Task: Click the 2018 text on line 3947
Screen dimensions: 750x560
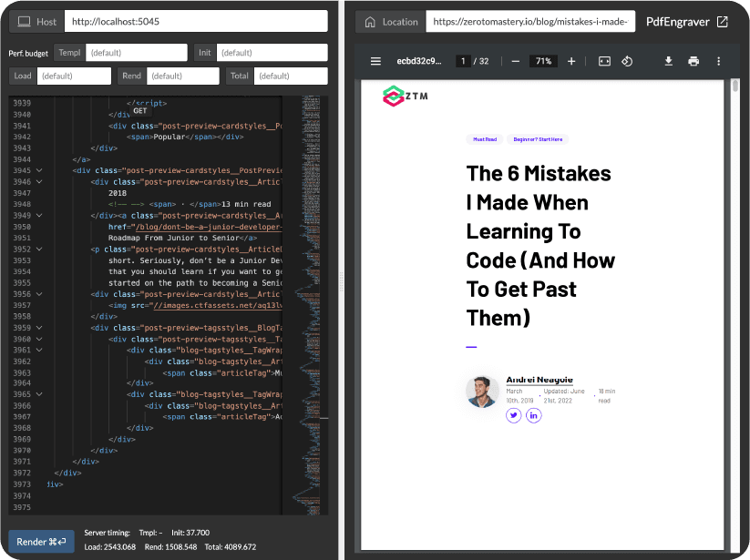Action: [x=118, y=193]
